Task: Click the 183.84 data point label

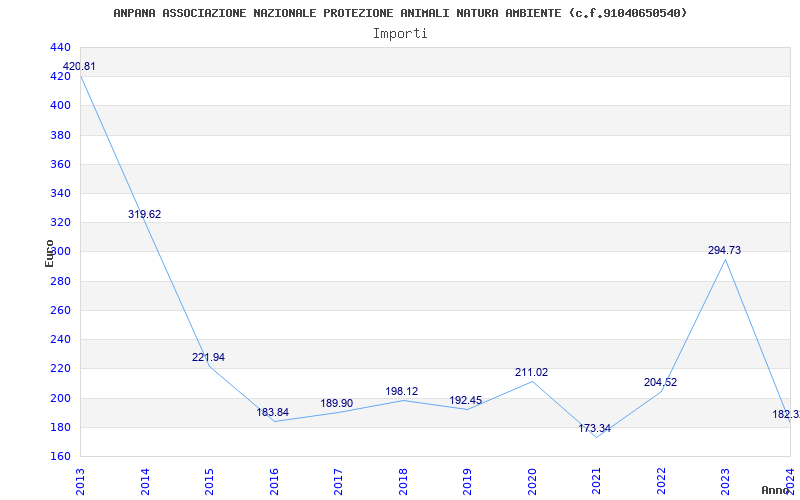Action: (272, 412)
